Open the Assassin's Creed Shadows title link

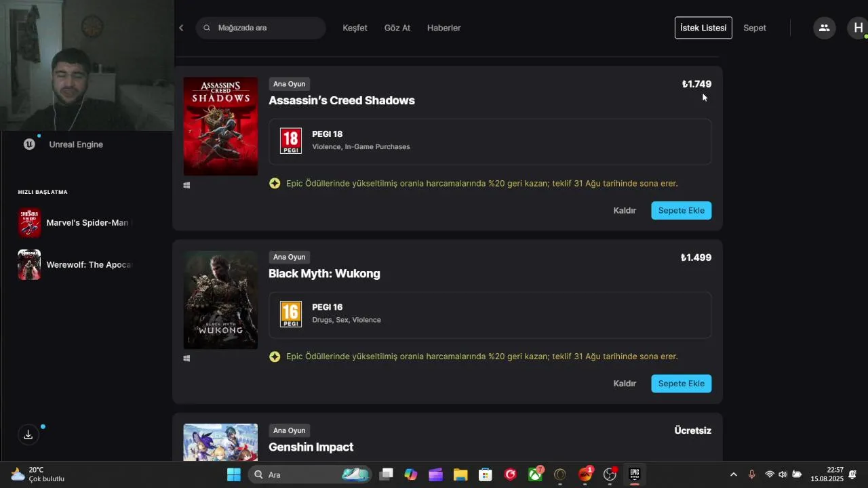pos(342,100)
